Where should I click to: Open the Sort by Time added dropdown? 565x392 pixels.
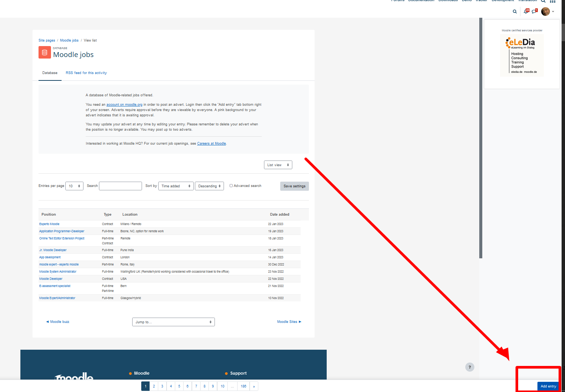[176, 186]
